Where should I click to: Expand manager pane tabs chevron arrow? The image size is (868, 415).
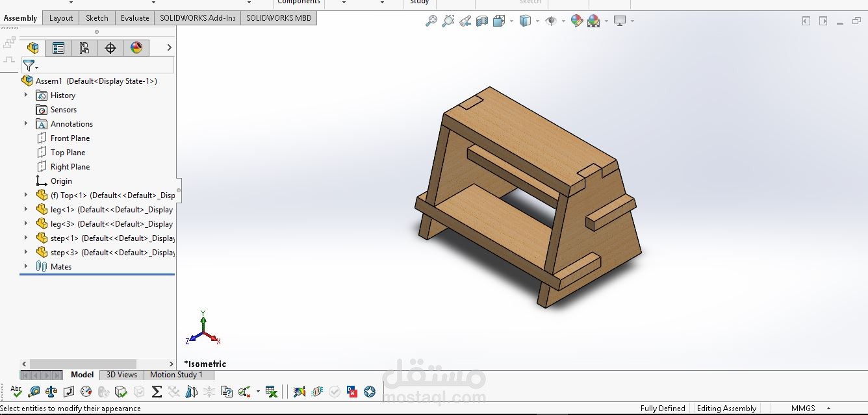169,47
